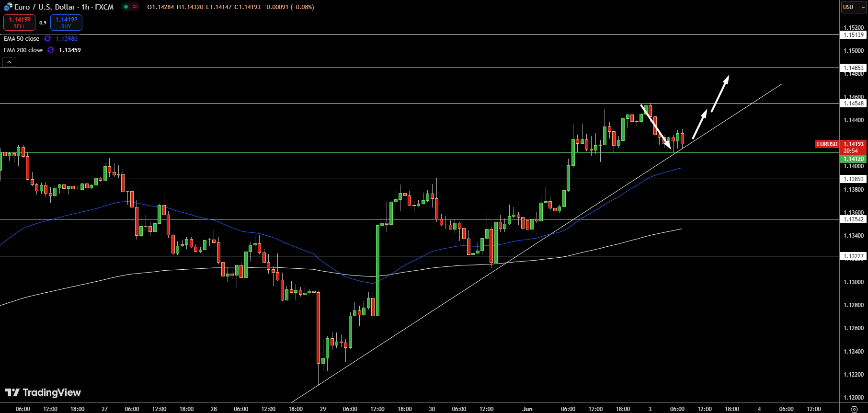The width and height of the screenshot is (868, 413).
Task: Select the EMA 50 close legend label
Action: click(x=22, y=38)
